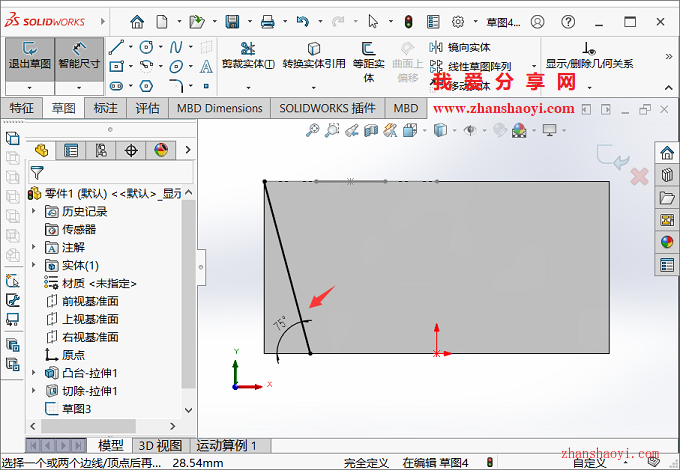Open the FeatureManager design tree tab
The width and height of the screenshot is (680, 470).
click(x=41, y=150)
